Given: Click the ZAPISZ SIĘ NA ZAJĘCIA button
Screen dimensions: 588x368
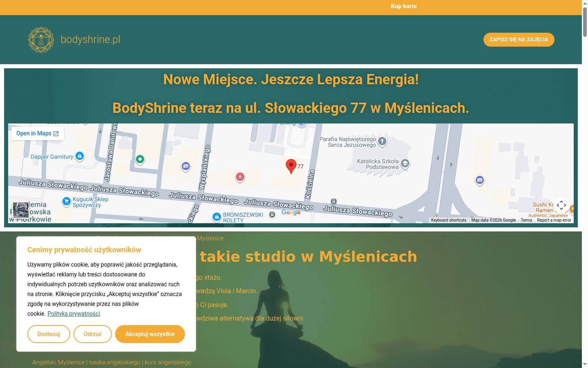Looking at the screenshot, I should [x=519, y=40].
